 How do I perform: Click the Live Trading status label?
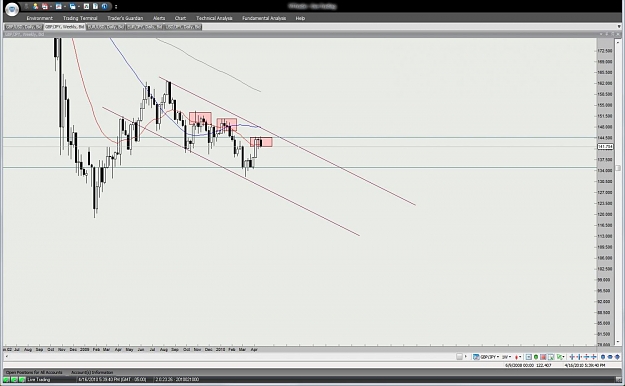coord(39,380)
